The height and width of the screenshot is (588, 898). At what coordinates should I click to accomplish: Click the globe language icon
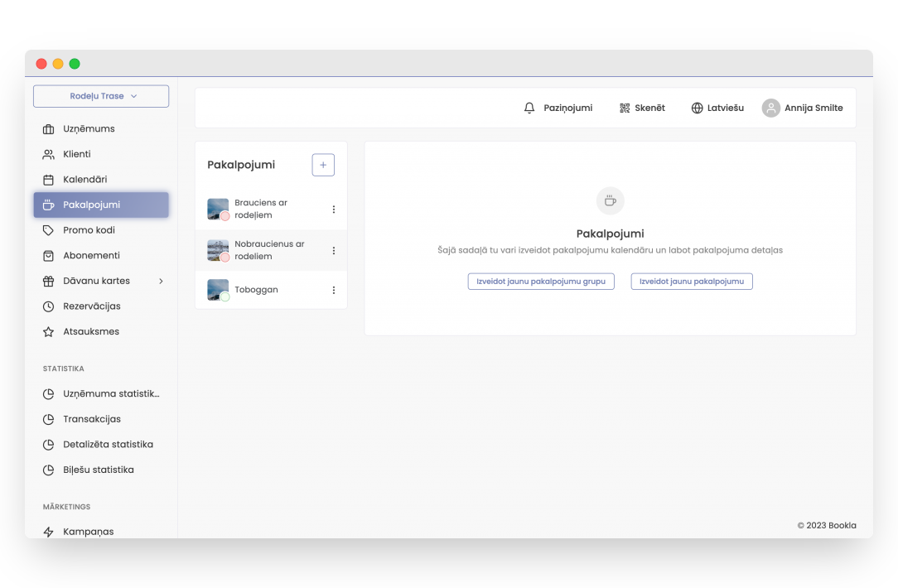click(x=697, y=108)
